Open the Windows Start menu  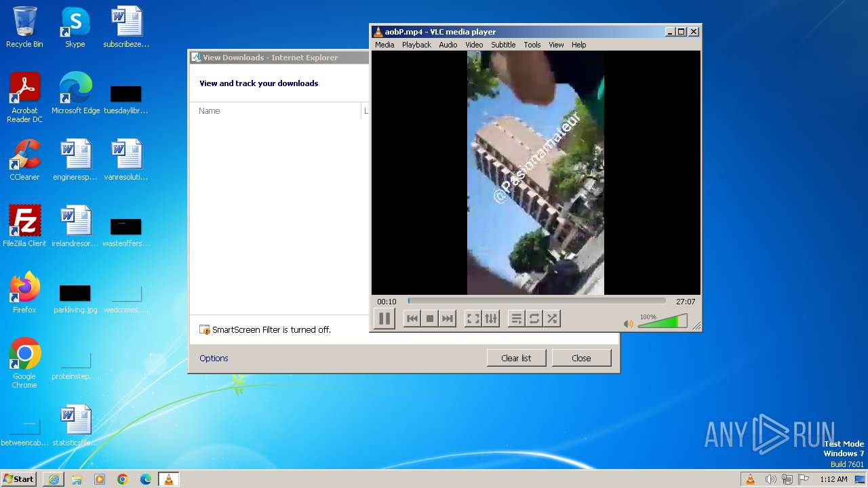[x=18, y=479]
